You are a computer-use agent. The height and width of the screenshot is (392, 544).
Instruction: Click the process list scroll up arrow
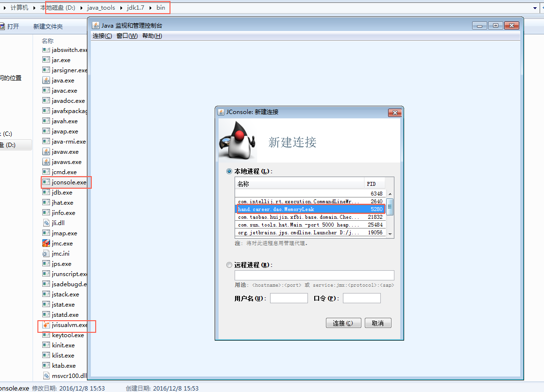point(390,194)
